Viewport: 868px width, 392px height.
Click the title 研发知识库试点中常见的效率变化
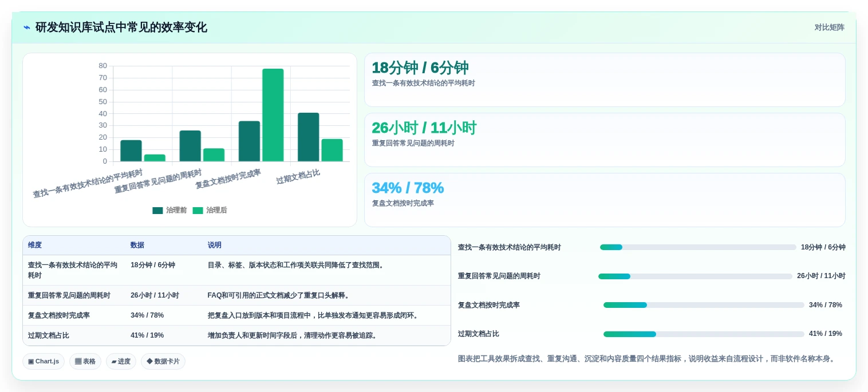pyautogui.click(x=121, y=27)
